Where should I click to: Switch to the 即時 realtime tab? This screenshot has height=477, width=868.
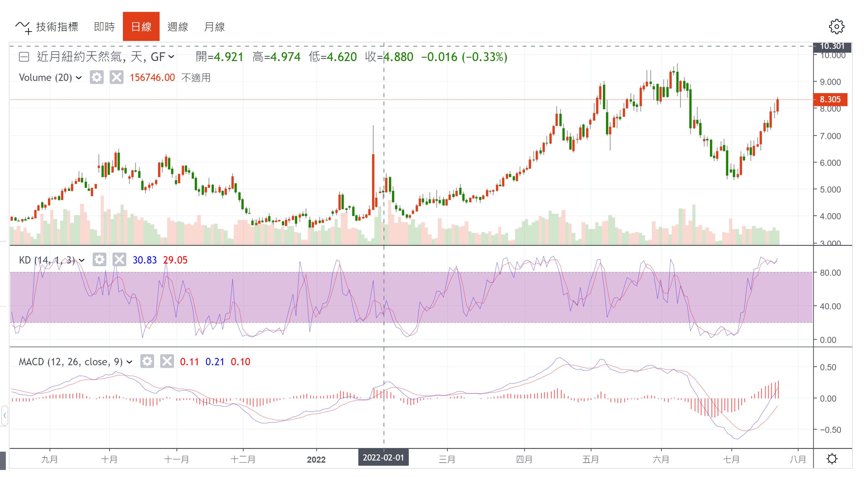[104, 27]
